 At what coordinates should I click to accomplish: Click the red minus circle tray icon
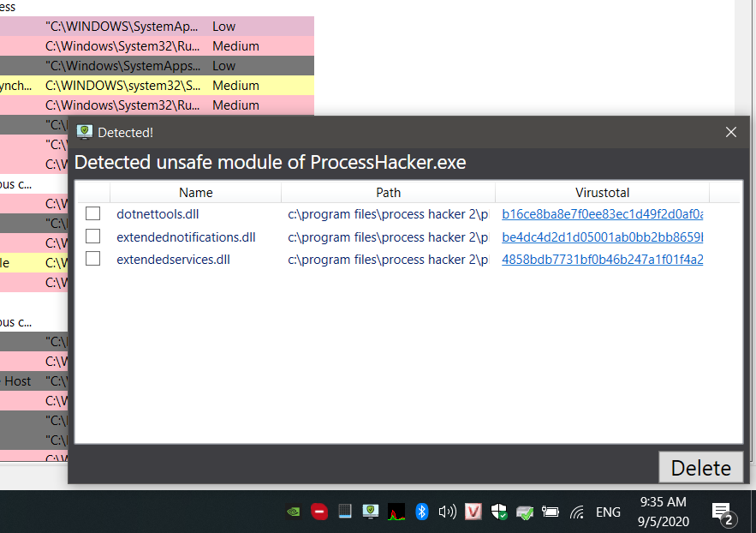click(319, 512)
